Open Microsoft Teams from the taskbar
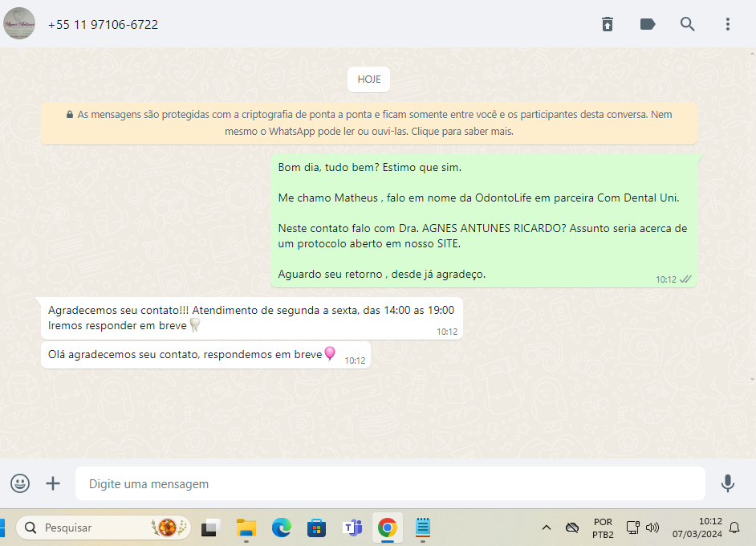This screenshot has height=546, width=756. coord(352,528)
